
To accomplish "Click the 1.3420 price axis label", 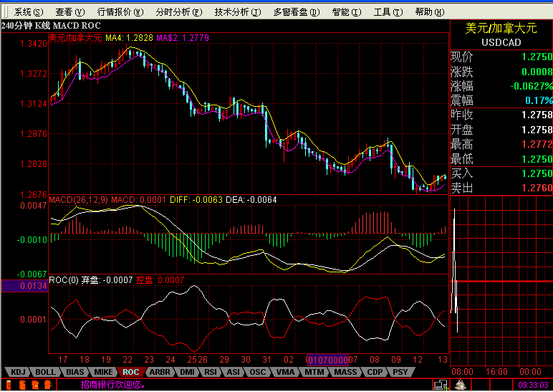I will (34, 44).
